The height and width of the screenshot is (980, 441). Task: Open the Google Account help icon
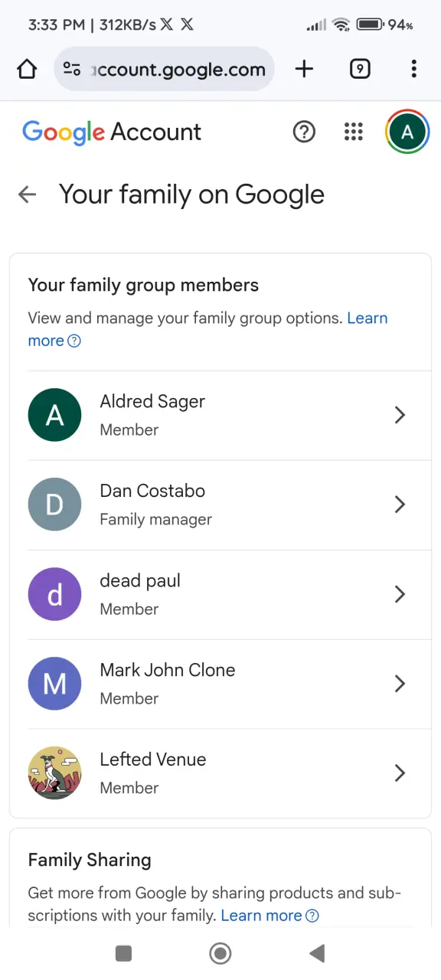pyautogui.click(x=304, y=132)
